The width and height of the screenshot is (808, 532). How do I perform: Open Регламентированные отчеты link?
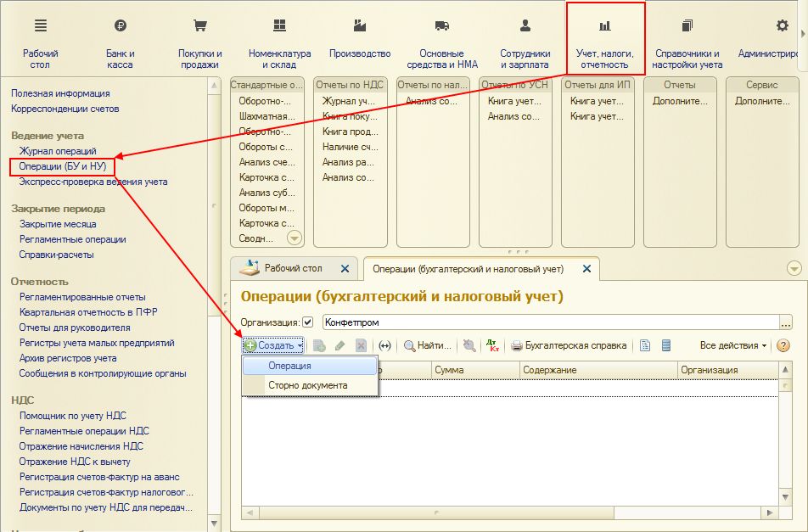82,297
